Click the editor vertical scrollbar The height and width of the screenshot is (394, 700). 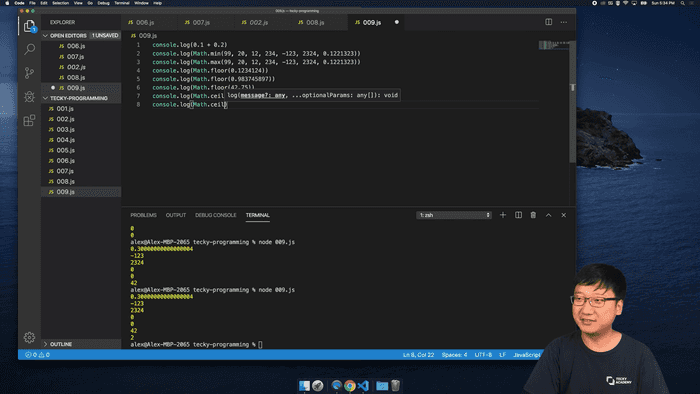[572, 103]
